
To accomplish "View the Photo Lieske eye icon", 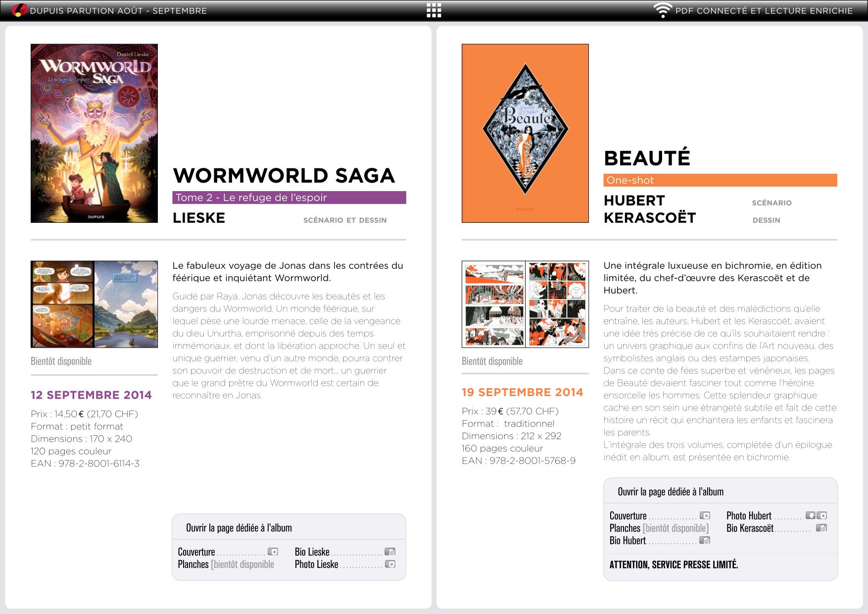I will (390, 564).
